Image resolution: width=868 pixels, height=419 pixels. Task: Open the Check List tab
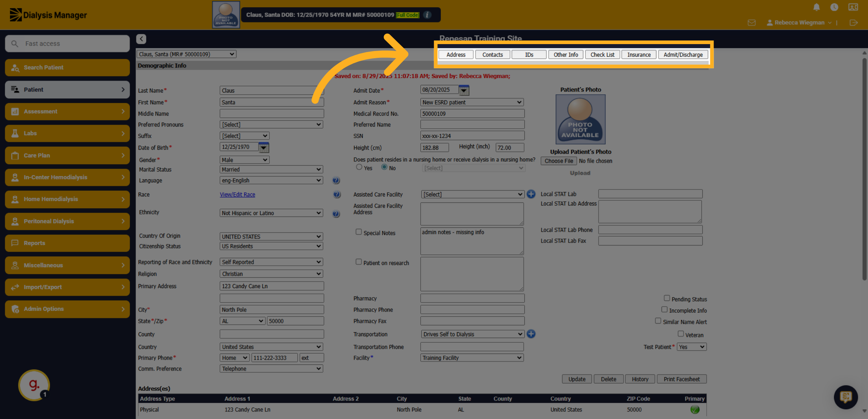click(x=602, y=55)
